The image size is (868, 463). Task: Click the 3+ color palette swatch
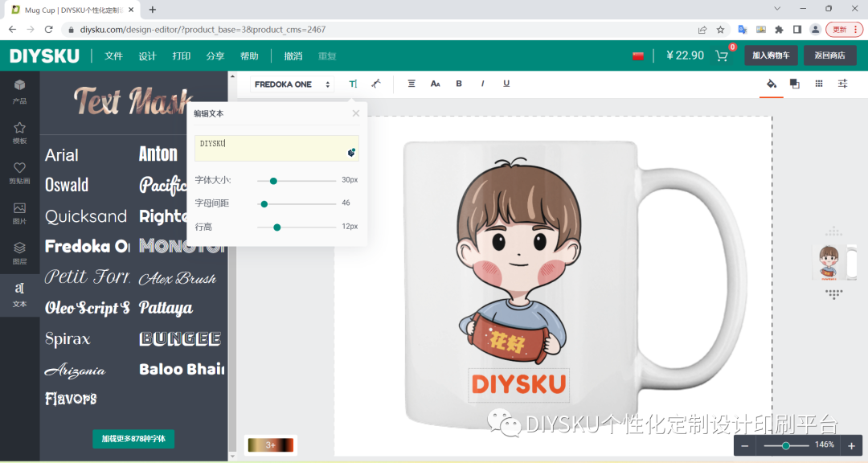271,445
